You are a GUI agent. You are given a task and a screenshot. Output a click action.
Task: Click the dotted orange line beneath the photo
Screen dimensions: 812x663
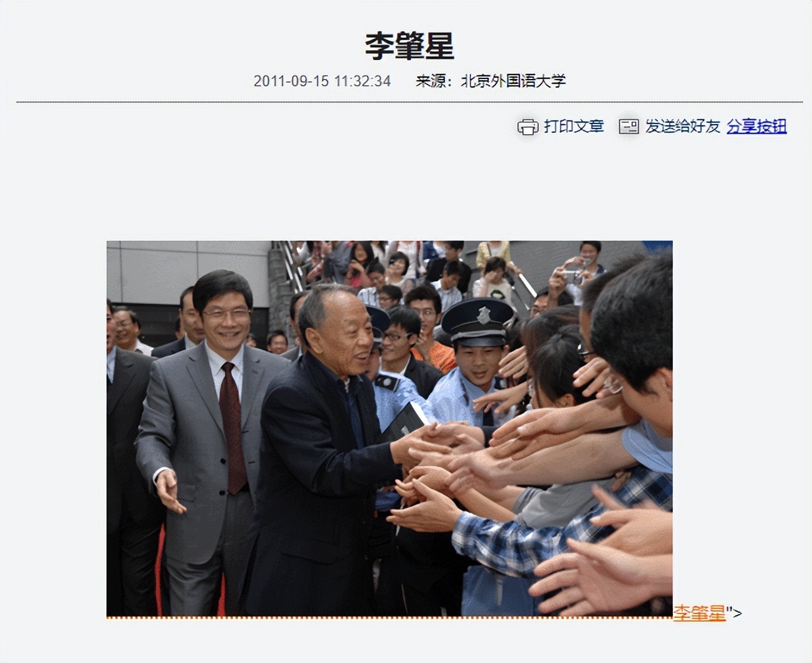389,618
